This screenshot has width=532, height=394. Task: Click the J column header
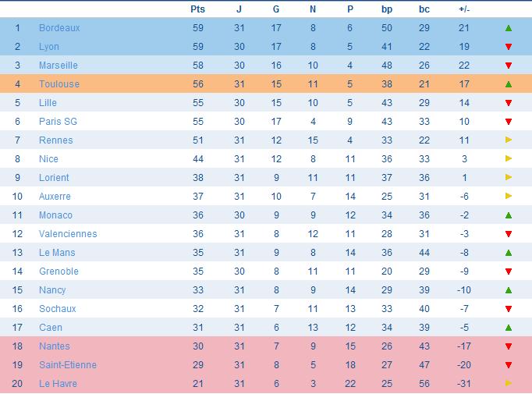tap(239, 9)
